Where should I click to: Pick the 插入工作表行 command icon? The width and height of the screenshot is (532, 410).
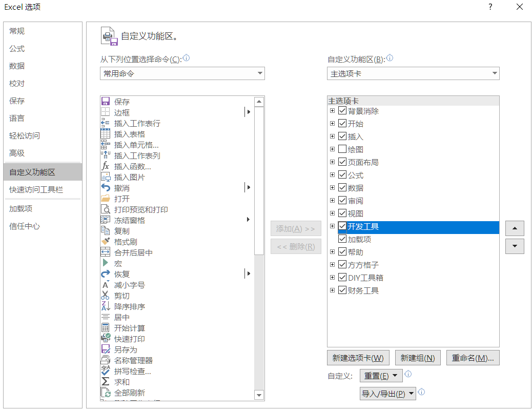click(x=106, y=123)
